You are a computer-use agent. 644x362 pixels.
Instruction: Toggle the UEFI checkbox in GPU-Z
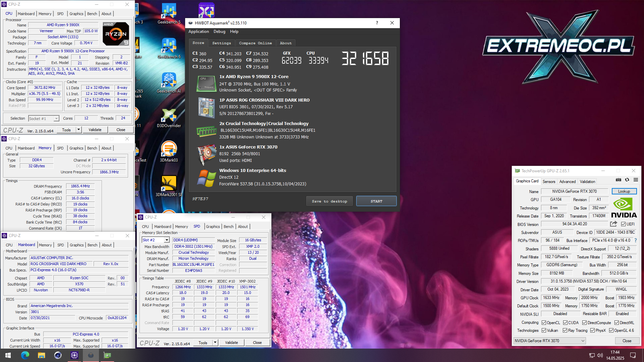click(x=623, y=224)
